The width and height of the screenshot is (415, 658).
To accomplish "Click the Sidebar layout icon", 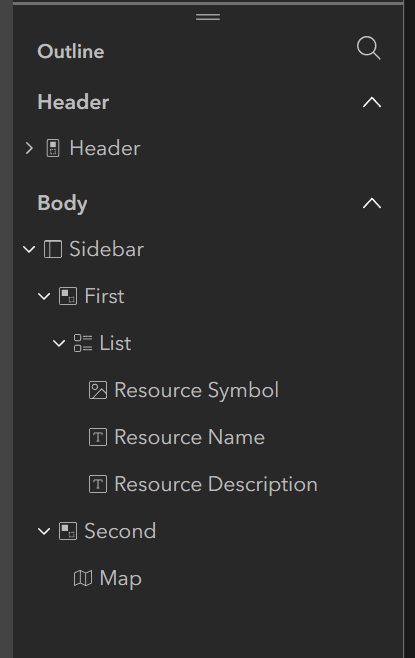I will click(53, 249).
